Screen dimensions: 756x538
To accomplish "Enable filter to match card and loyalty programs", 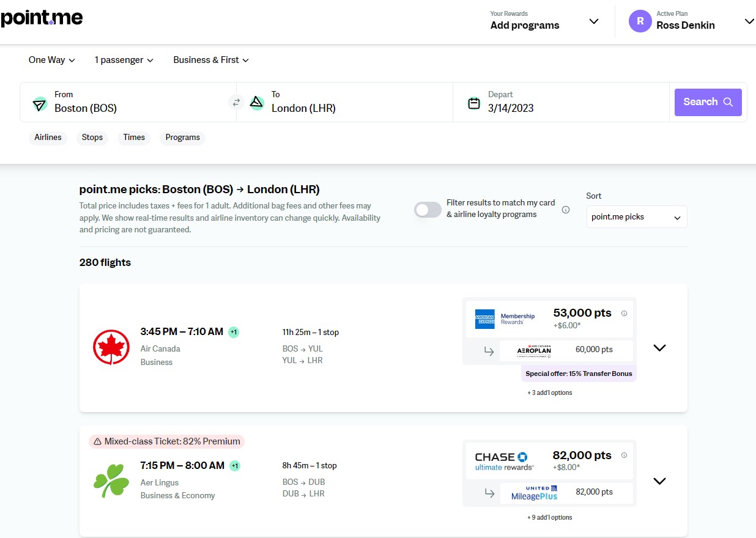I will [x=427, y=210].
